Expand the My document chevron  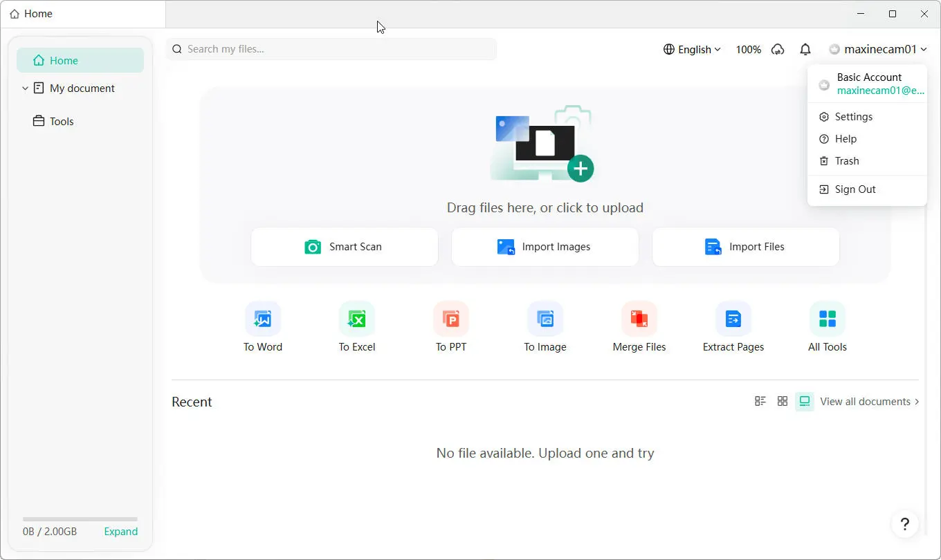[x=25, y=88]
